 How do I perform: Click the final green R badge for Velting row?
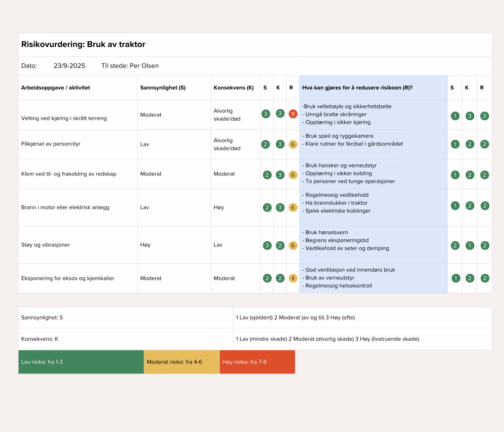484,116
